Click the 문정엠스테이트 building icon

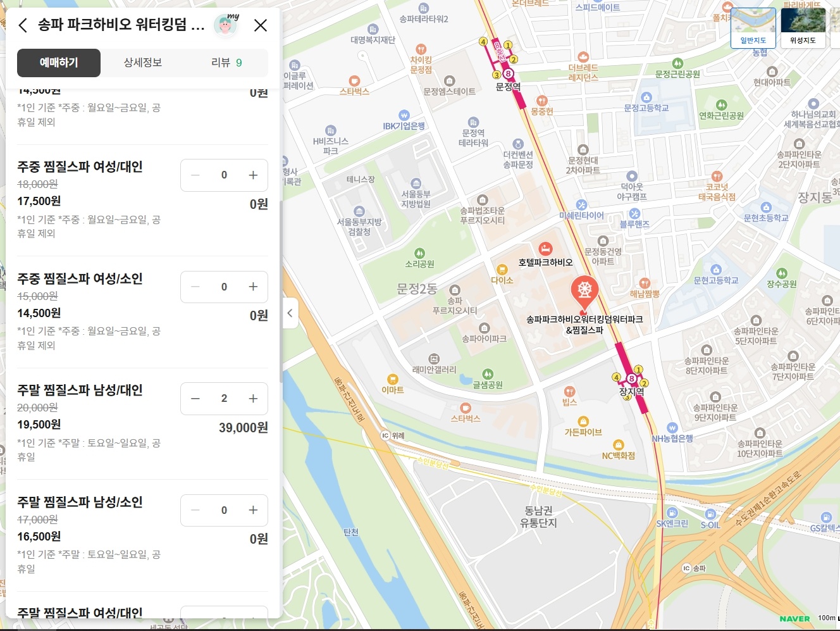tap(449, 81)
